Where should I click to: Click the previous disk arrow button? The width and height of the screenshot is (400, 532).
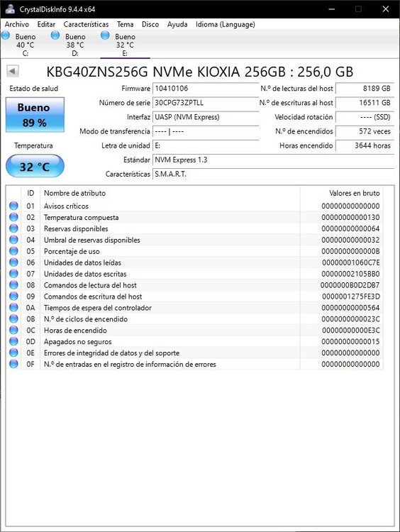pos(13,71)
